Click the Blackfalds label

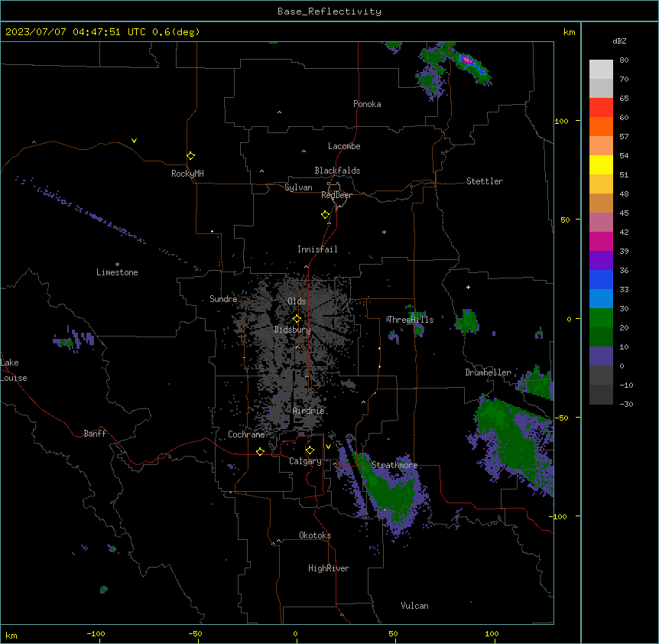tap(337, 171)
